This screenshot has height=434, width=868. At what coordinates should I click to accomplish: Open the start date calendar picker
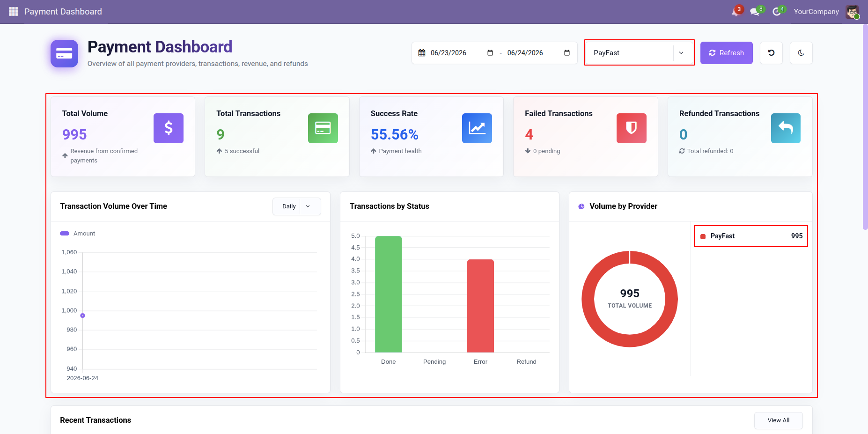(x=490, y=53)
